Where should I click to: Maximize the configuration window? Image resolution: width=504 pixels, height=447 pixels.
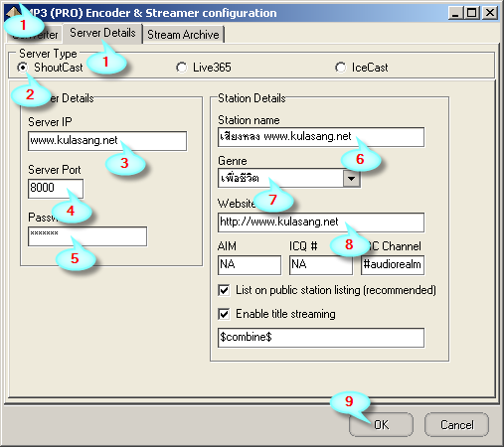[472, 13]
